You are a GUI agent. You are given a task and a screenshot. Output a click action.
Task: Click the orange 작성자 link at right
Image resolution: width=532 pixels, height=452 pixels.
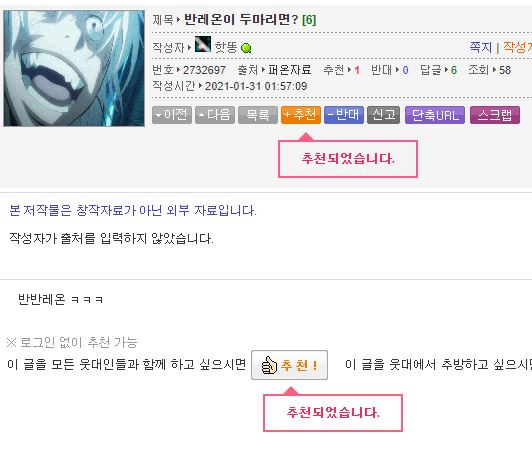pyautogui.click(x=517, y=47)
